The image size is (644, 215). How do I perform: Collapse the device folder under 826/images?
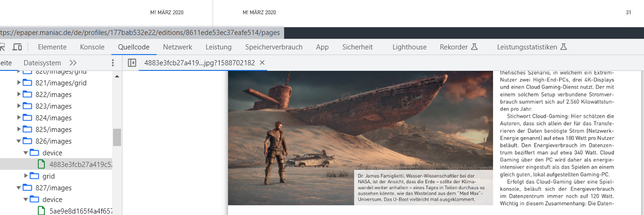tap(26, 153)
